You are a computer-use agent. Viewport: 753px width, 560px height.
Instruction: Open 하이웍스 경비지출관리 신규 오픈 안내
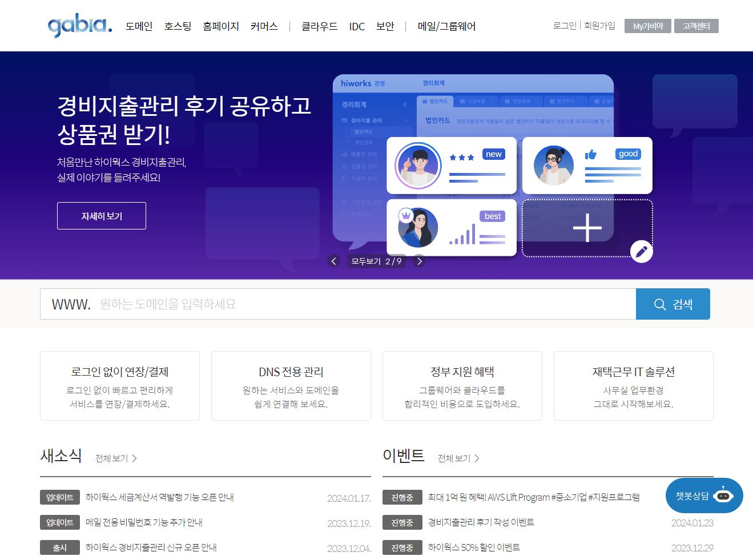coord(151,547)
